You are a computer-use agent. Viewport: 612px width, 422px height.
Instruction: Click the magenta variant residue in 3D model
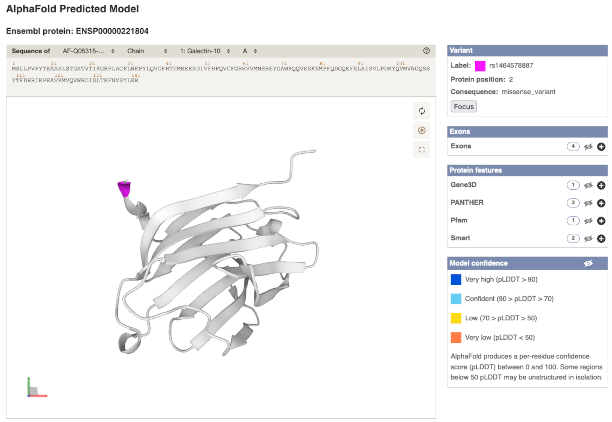click(125, 187)
